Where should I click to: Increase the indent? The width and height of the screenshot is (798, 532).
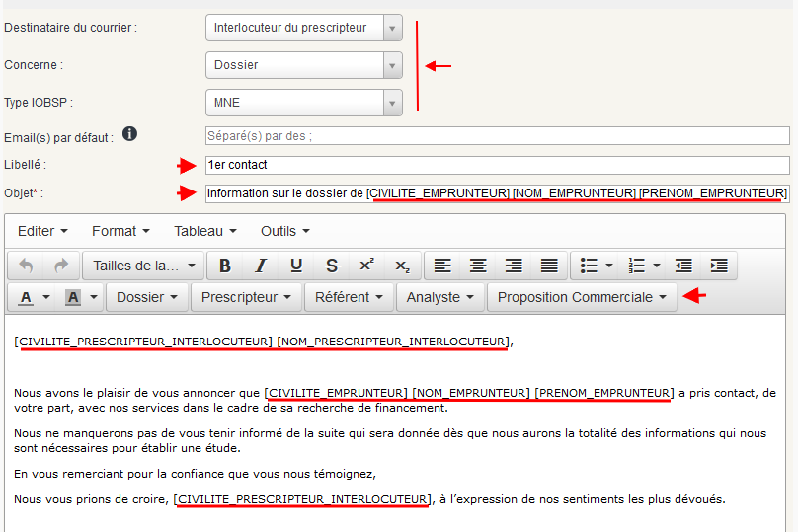[719, 266]
